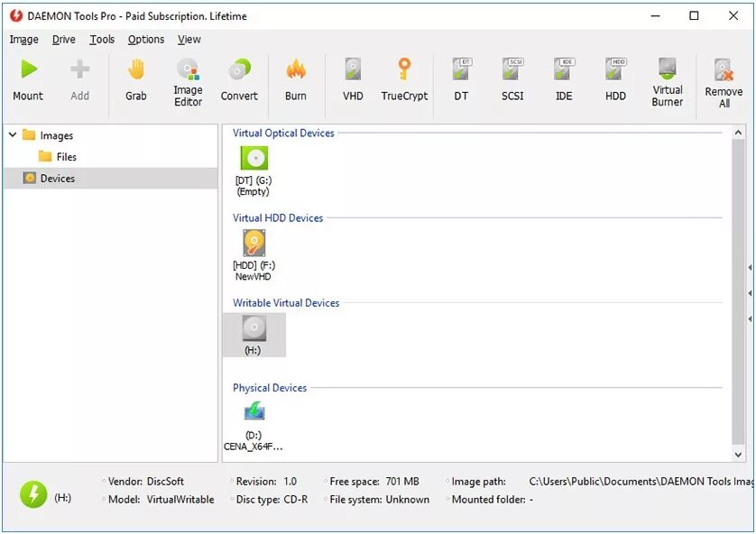The image size is (756, 534).
Task: Click the Physical Devices heading
Action: coord(270,388)
